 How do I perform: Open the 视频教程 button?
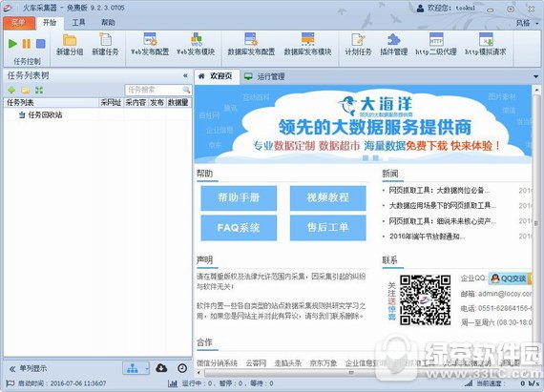[x=328, y=197]
